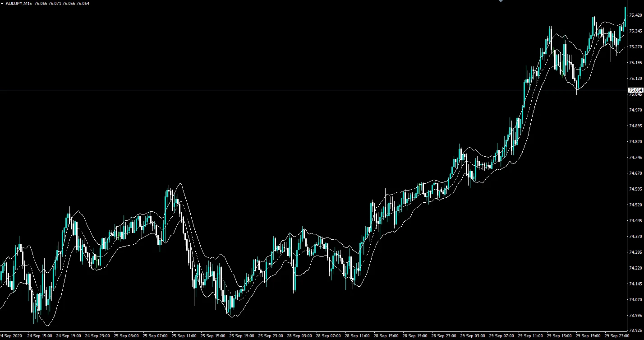Click the 24 Sep 15:00 time label
The height and width of the screenshot is (340, 644).
[x=40, y=336]
